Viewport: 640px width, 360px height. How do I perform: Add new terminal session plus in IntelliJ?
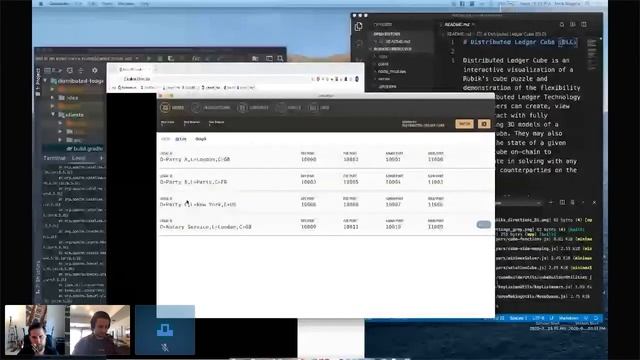click(101, 158)
